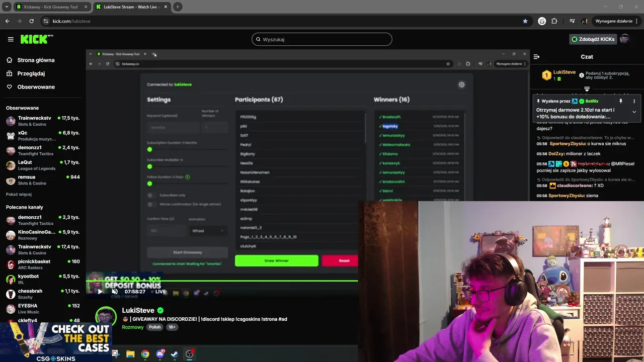Collapse the chat panel arrow icon
The width and height of the screenshot is (644, 362).
(x=536, y=57)
